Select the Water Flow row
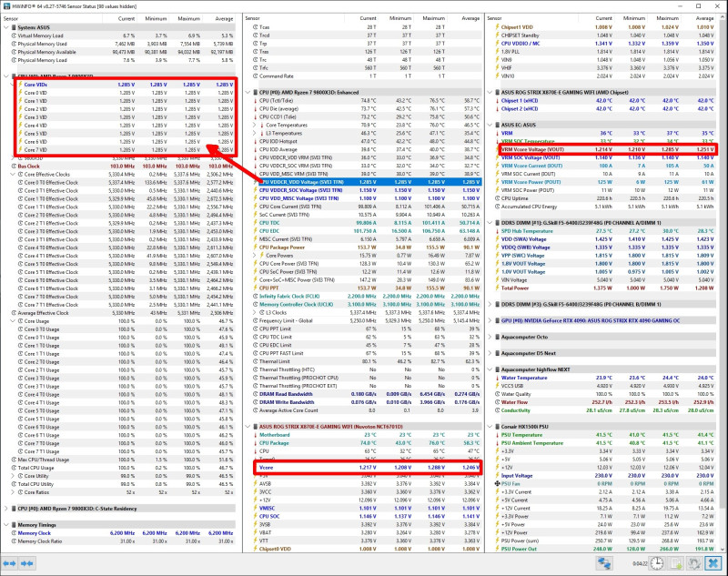This screenshot has height=576, width=728. tap(604, 402)
